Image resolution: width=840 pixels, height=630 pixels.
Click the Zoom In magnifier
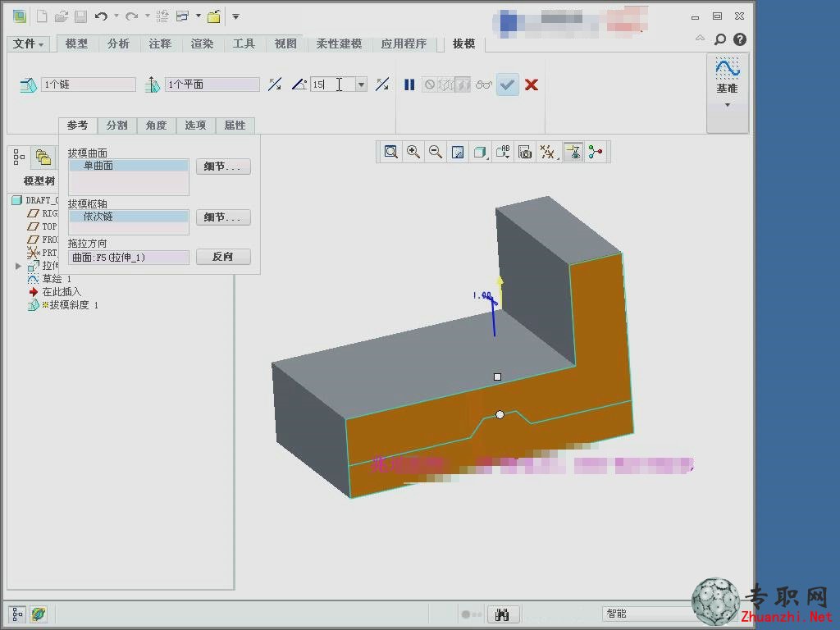(x=413, y=152)
